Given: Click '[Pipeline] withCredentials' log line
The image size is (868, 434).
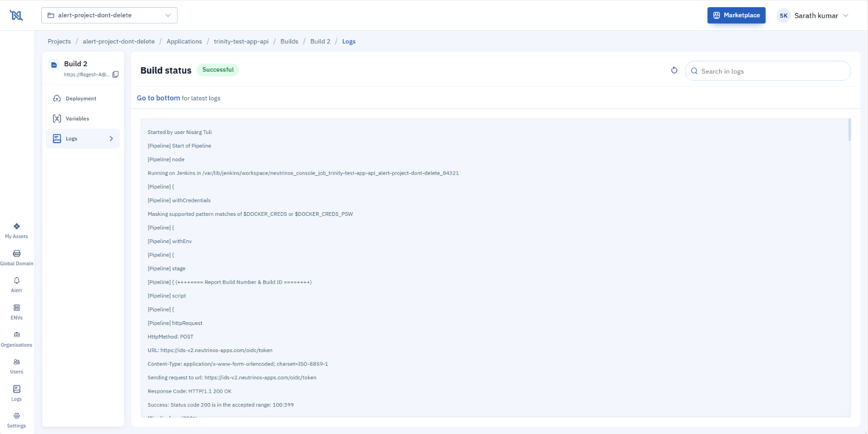Looking at the screenshot, I should tap(179, 200).
